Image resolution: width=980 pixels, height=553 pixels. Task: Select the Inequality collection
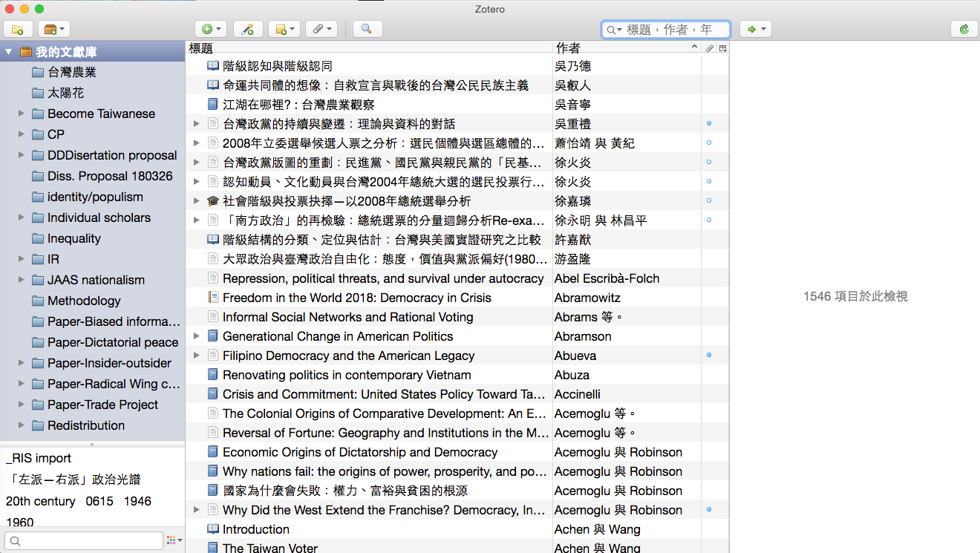73,238
